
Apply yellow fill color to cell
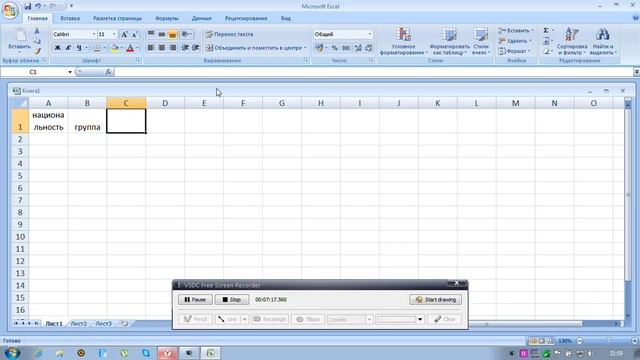pos(115,48)
